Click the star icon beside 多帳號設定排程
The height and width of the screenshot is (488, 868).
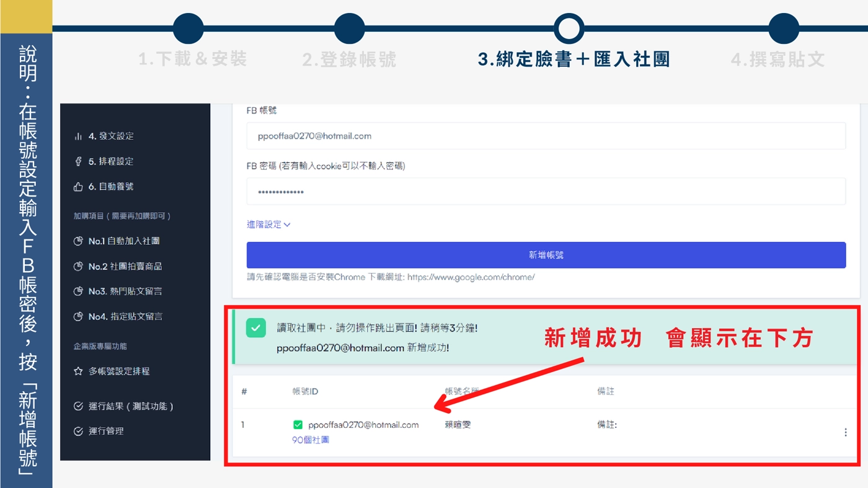(x=78, y=371)
